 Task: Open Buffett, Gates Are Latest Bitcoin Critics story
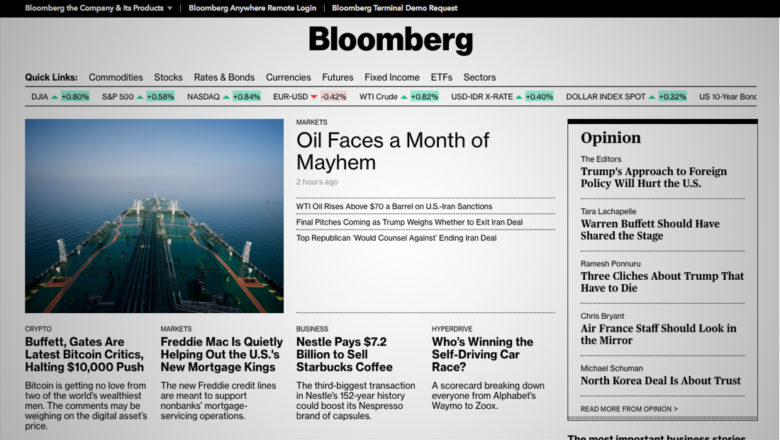tap(85, 354)
